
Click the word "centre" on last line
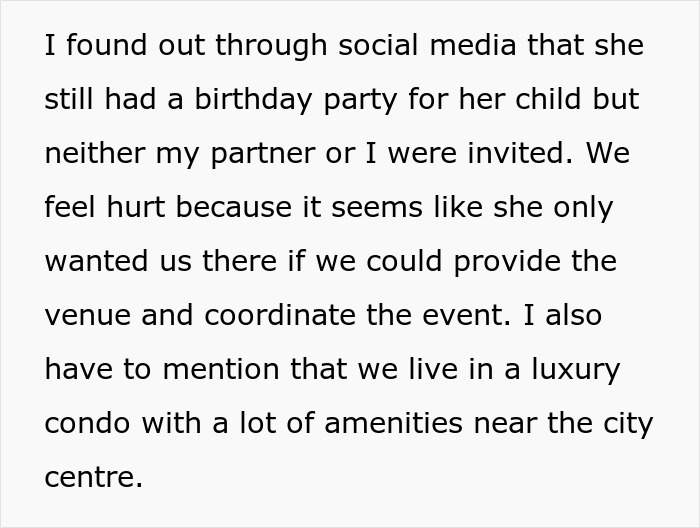click(91, 478)
